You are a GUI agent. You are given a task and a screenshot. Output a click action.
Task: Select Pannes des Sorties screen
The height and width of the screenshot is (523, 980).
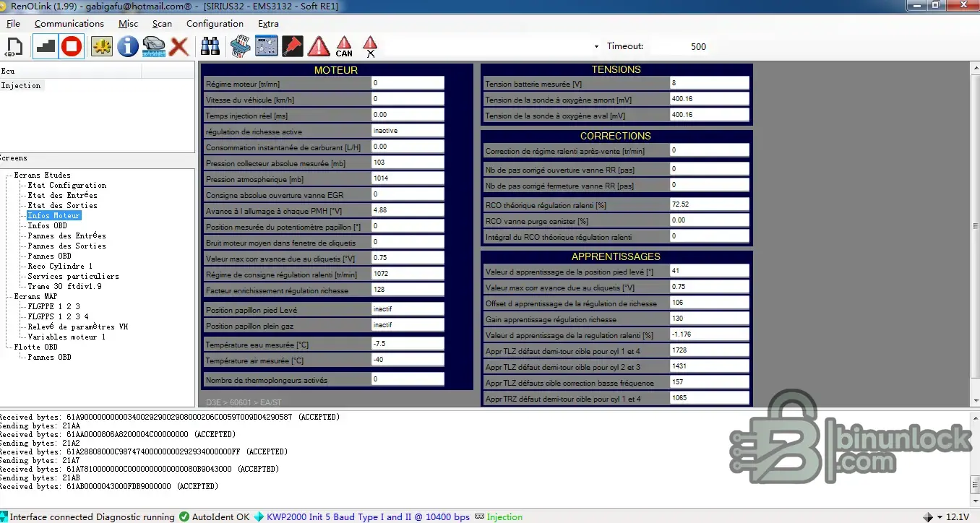pos(66,246)
